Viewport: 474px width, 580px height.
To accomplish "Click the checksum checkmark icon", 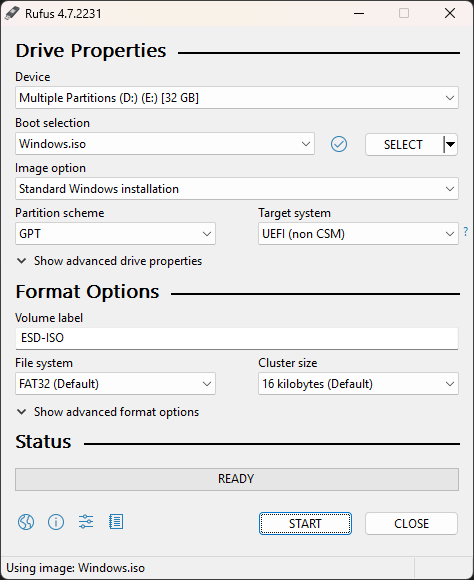I will (x=339, y=144).
